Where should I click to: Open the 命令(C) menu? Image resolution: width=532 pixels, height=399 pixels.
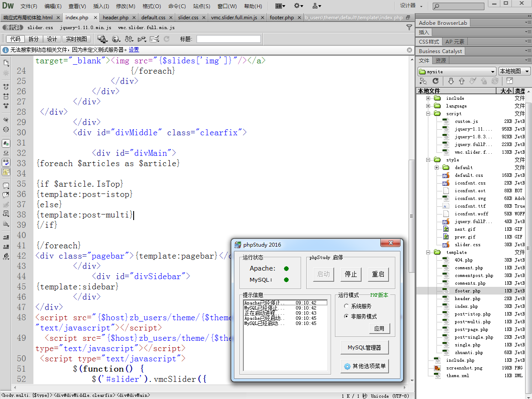[177, 6]
